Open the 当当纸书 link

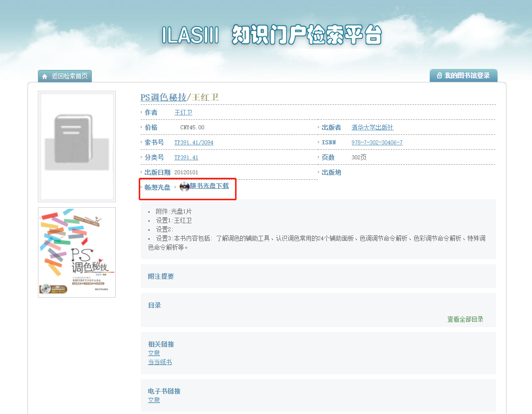tap(160, 363)
